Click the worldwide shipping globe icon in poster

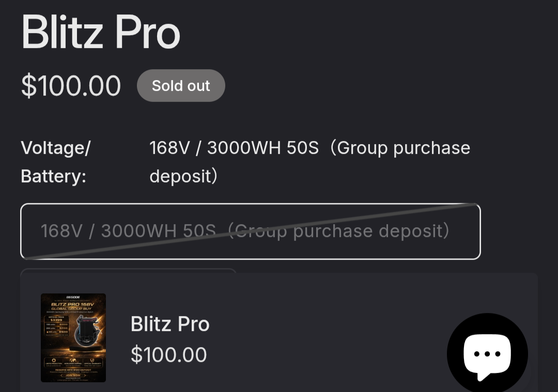73,360
